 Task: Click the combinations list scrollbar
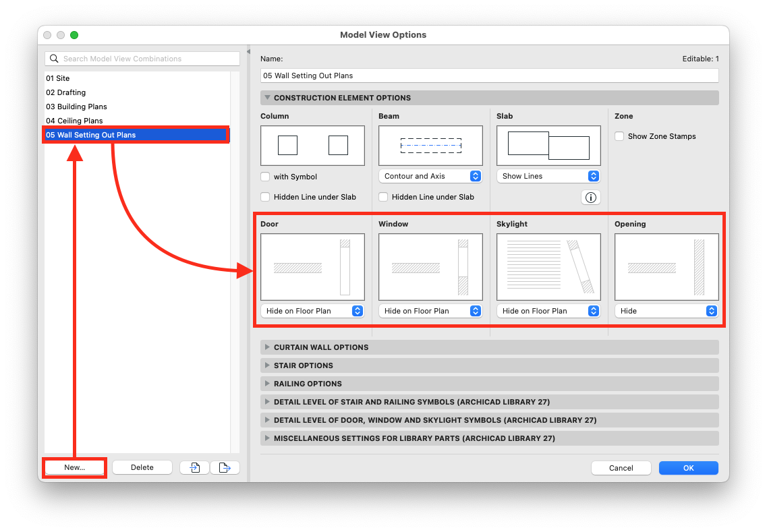235,262
